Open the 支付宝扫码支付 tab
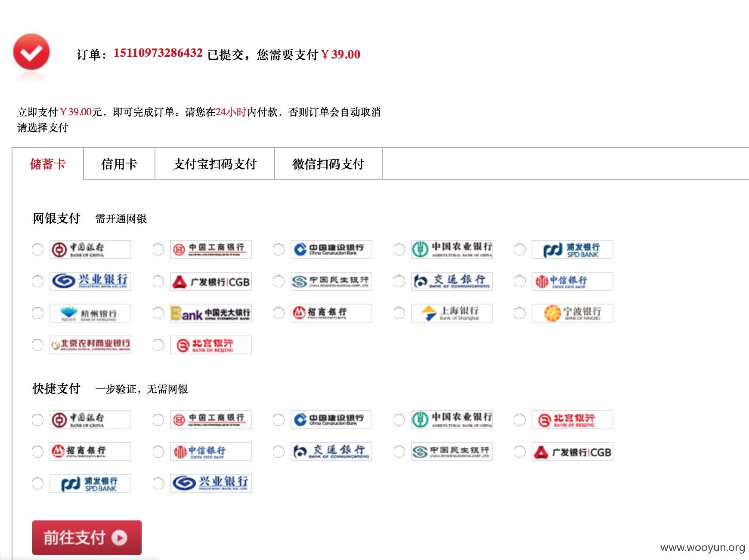This screenshot has width=749, height=560. click(x=215, y=164)
